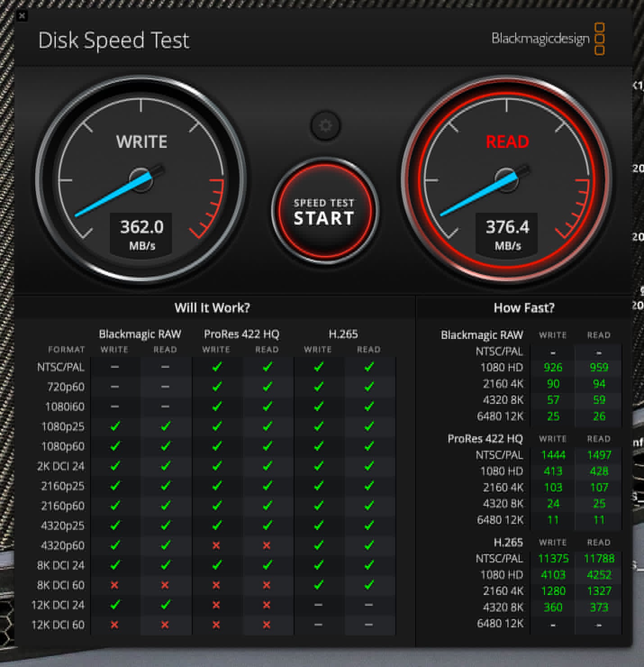Click Blackmagic RAW read checkmark for 4320p60
Viewport: 644px width, 667px height.
165,545
